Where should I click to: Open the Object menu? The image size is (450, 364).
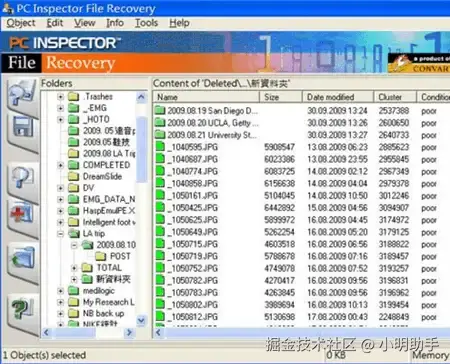point(21,23)
